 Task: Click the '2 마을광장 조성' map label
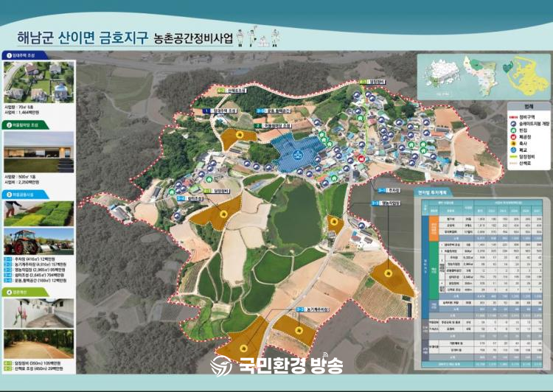(273, 126)
